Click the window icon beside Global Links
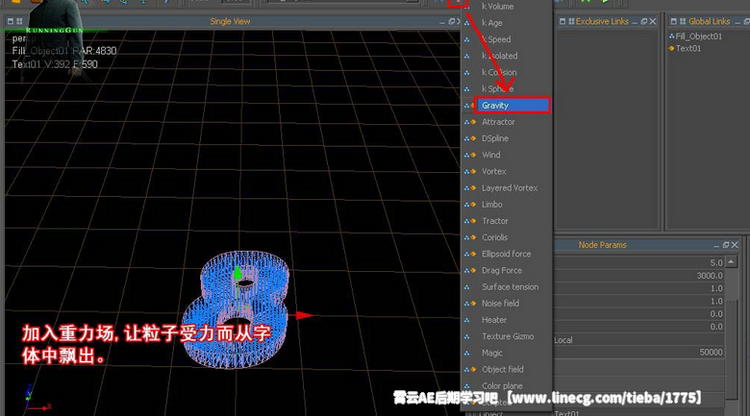 (x=674, y=22)
